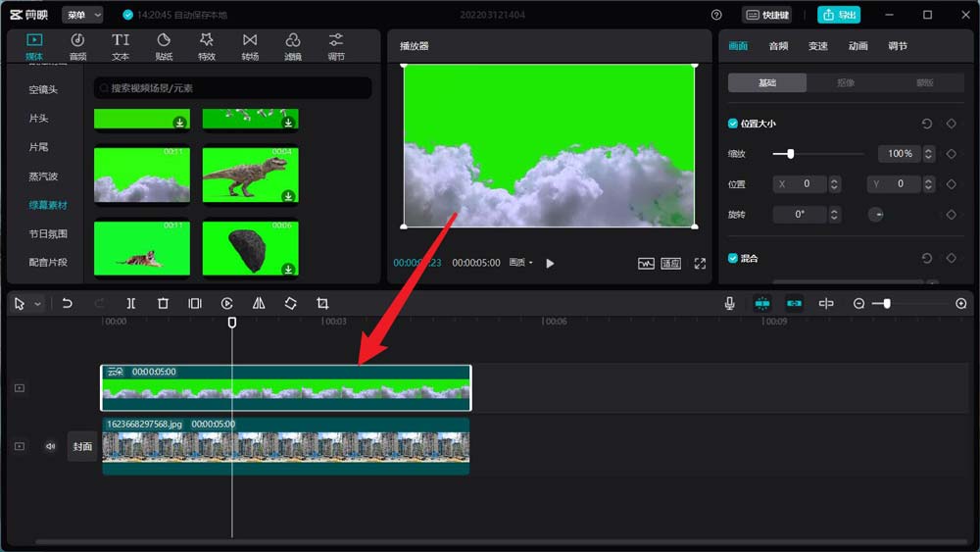This screenshot has width=980, height=552.
Task: Expand the 画质 quality dropdown in player
Action: tap(520, 263)
